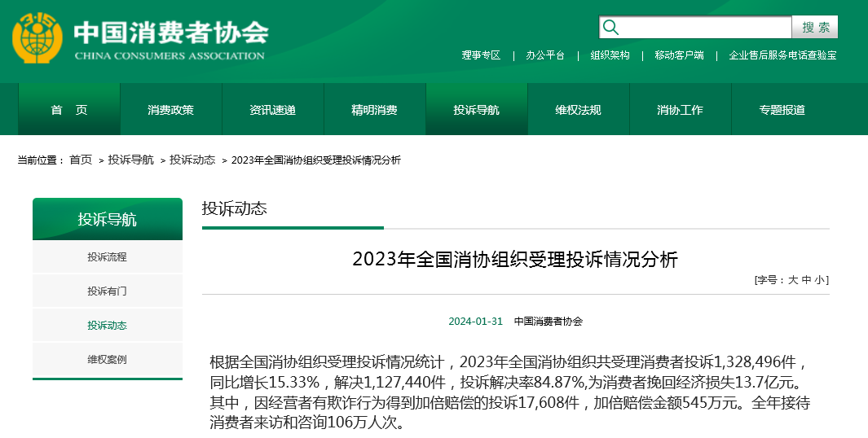
Task: Click the magnifier icon in search box
Action: [610, 28]
